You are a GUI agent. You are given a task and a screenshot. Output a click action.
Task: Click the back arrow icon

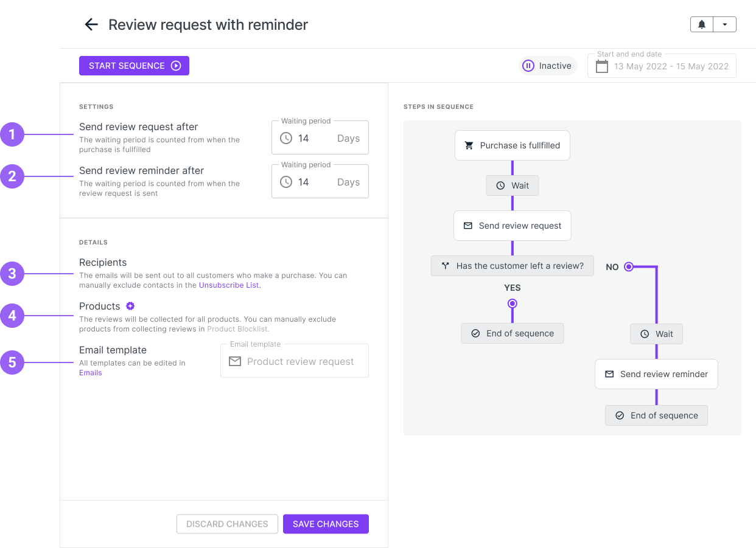[x=91, y=24]
